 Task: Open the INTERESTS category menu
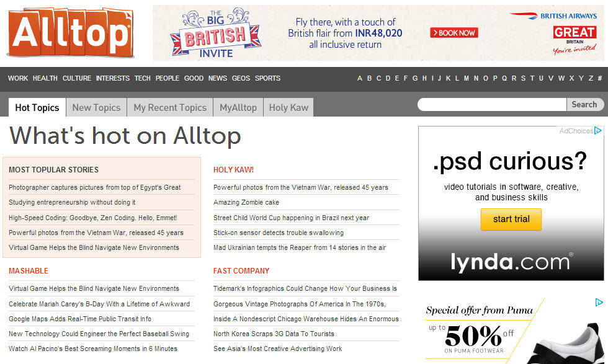tap(113, 78)
